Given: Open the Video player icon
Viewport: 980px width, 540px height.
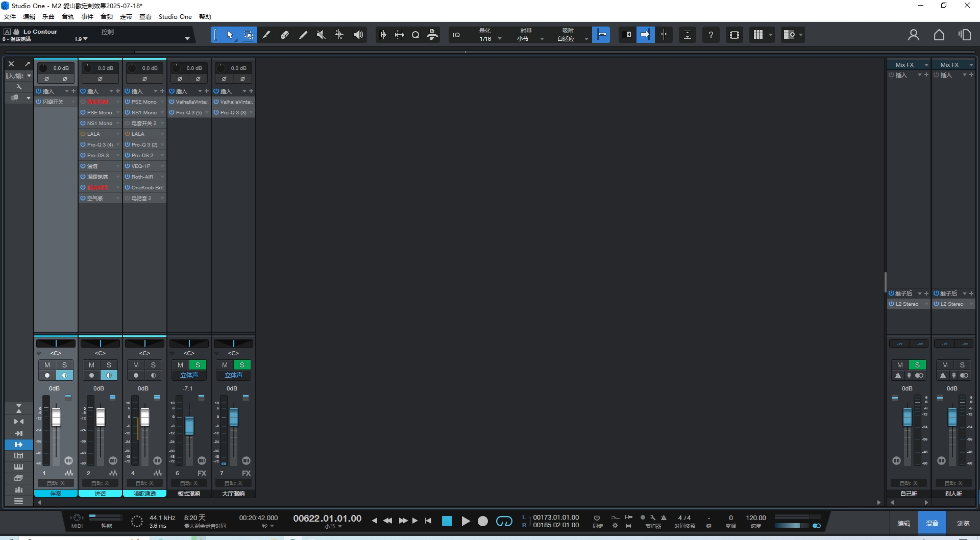Looking at the screenshot, I should click(734, 35).
